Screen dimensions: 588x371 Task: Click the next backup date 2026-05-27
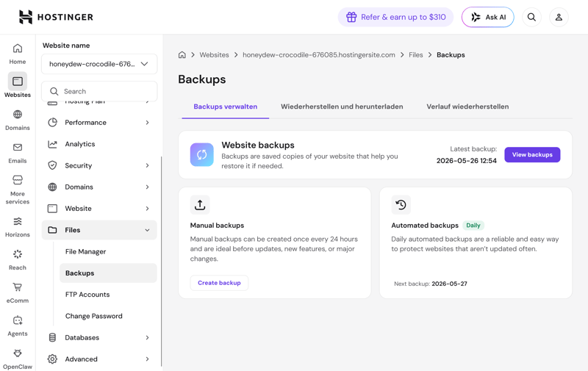pyautogui.click(x=449, y=284)
